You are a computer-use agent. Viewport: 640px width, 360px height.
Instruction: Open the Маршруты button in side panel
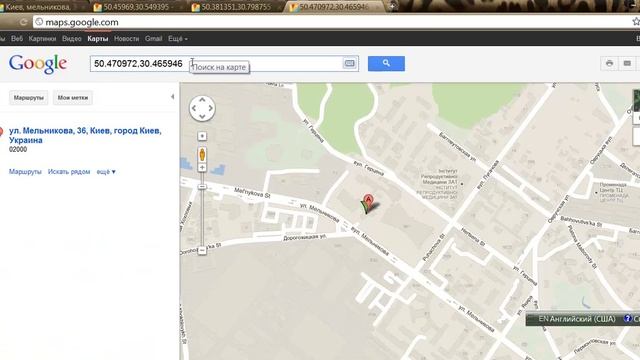click(x=29, y=98)
